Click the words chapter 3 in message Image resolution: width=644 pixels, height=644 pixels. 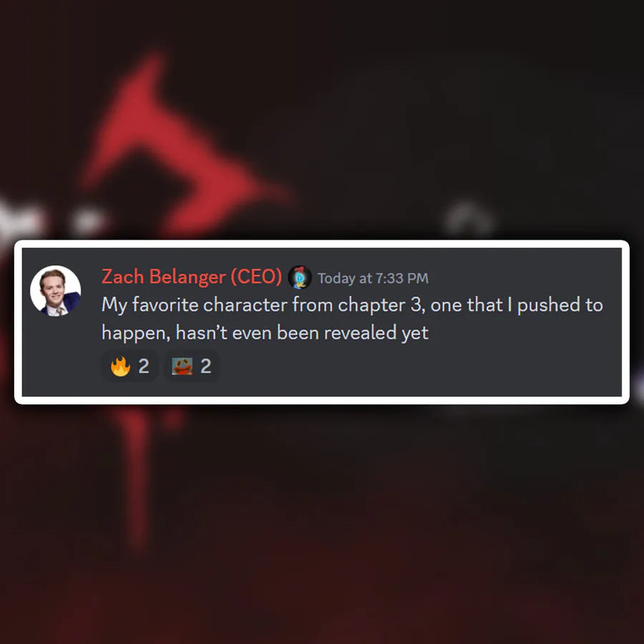point(379,305)
